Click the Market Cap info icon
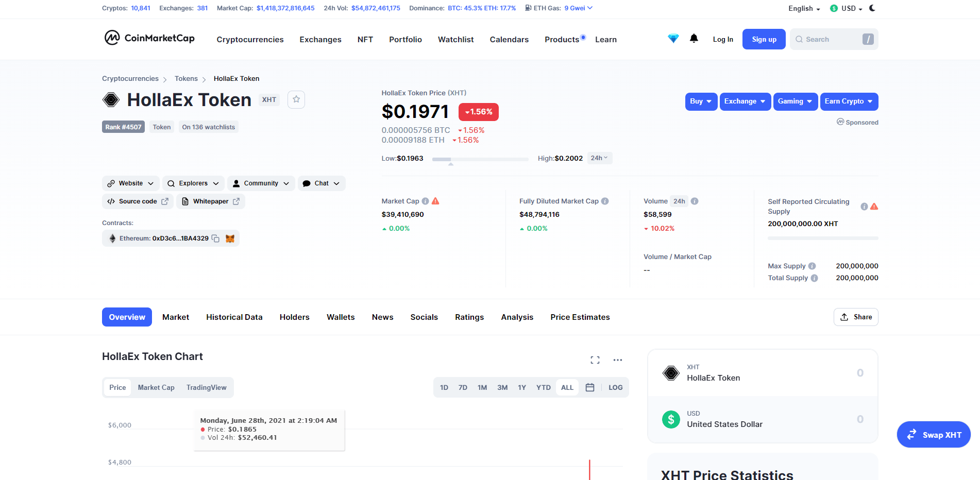980x480 pixels. pyautogui.click(x=425, y=201)
